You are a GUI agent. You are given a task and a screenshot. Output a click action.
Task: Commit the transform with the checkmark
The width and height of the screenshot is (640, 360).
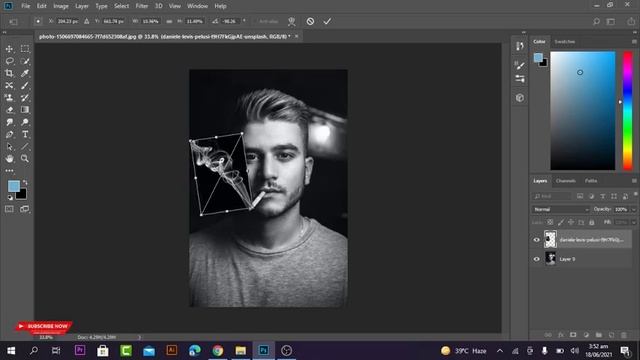tap(327, 21)
